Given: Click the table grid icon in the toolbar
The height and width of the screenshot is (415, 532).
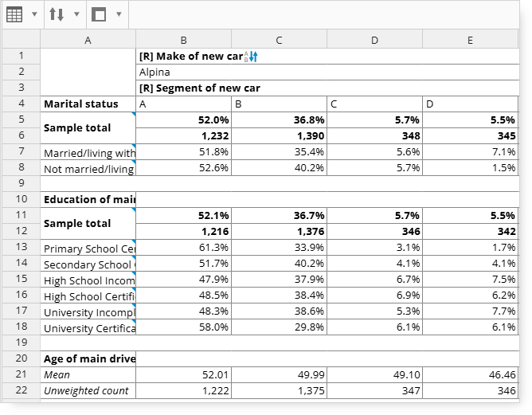Looking at the screenshot, I should tap(14, 14).
